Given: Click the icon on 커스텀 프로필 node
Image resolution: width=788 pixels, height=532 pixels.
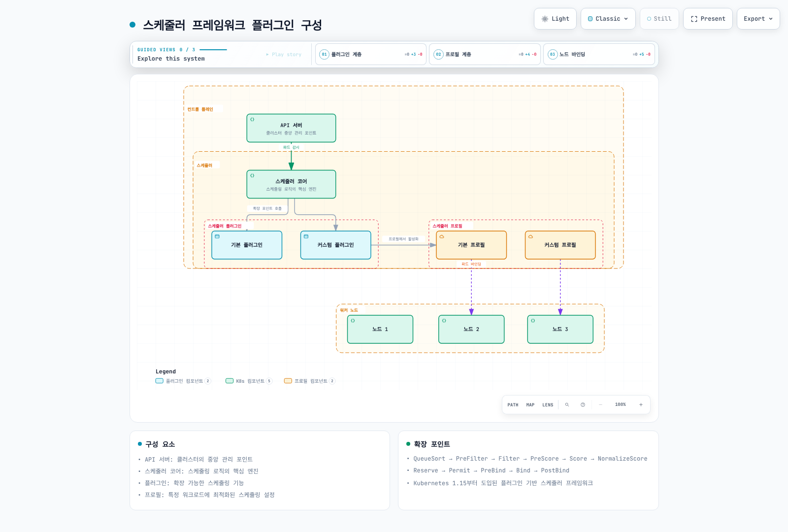Looking at the screenshot, I should (x=530, y=236).
